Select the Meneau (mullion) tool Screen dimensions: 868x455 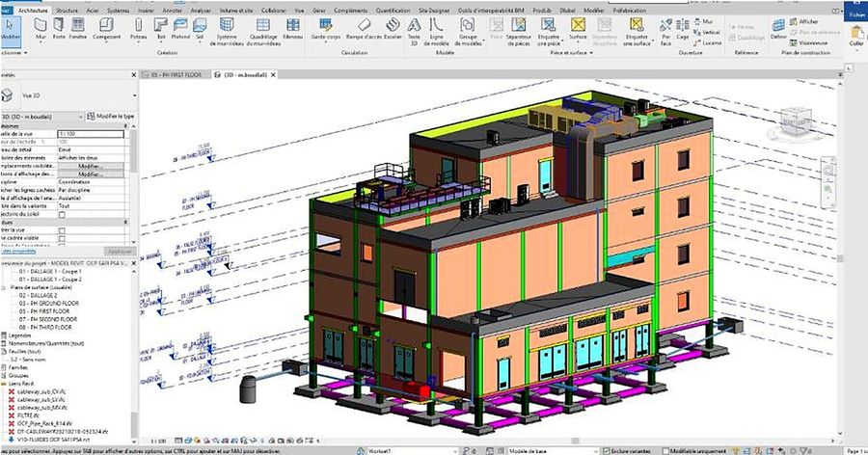coord(293,29)
